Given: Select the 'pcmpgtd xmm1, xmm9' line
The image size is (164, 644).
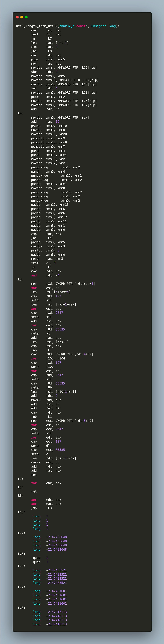Looking at the screenshot, I should [x=48, y=138].
